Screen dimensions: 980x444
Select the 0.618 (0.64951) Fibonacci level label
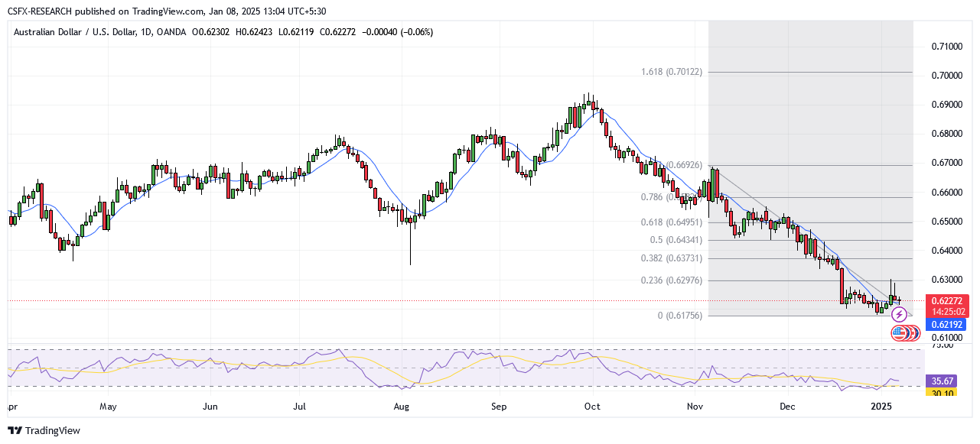pyautogui.click(x=671, y=222)
